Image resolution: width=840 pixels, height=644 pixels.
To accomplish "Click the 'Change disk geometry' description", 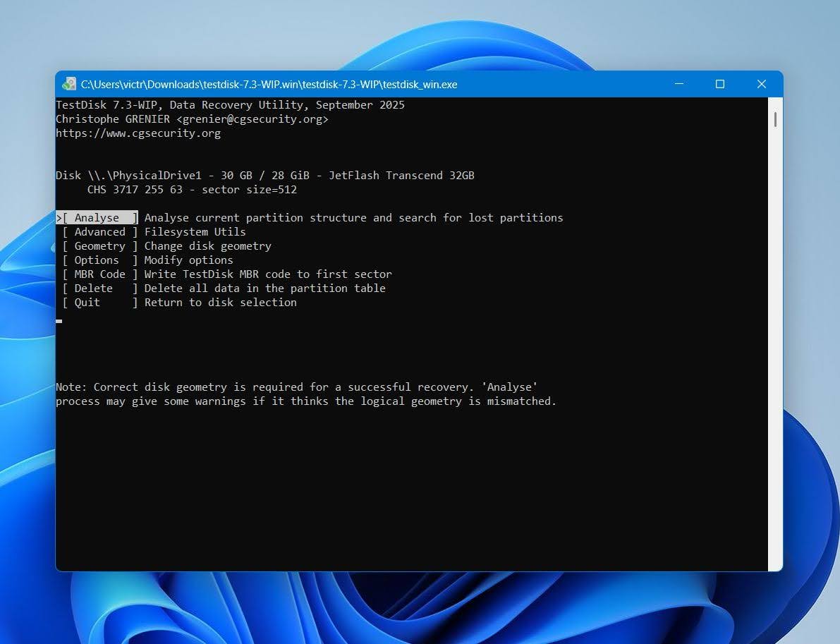I will click(208, 246).
